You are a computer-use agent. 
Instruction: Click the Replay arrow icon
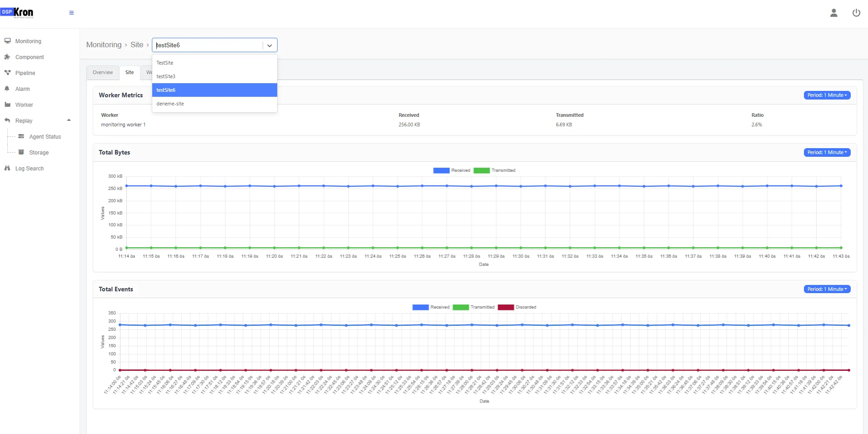[x=7, y=120]
